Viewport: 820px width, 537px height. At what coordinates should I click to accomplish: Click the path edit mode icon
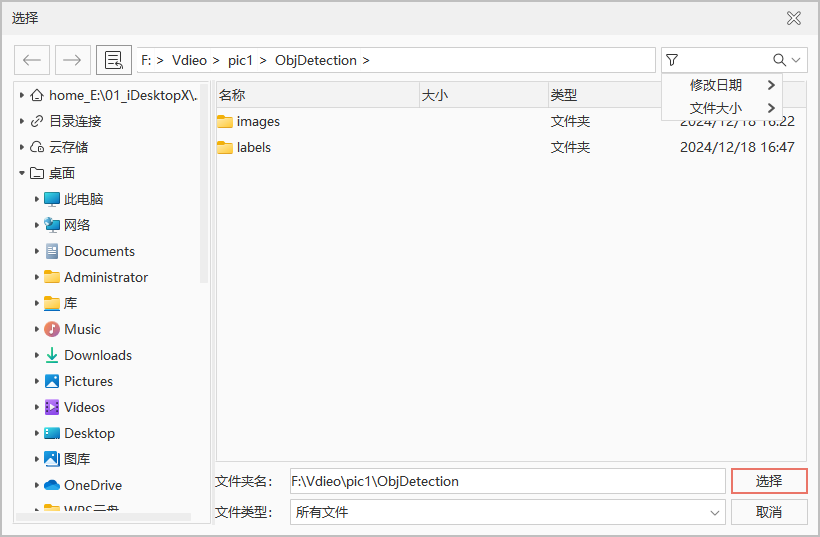(x=114, y=60)
